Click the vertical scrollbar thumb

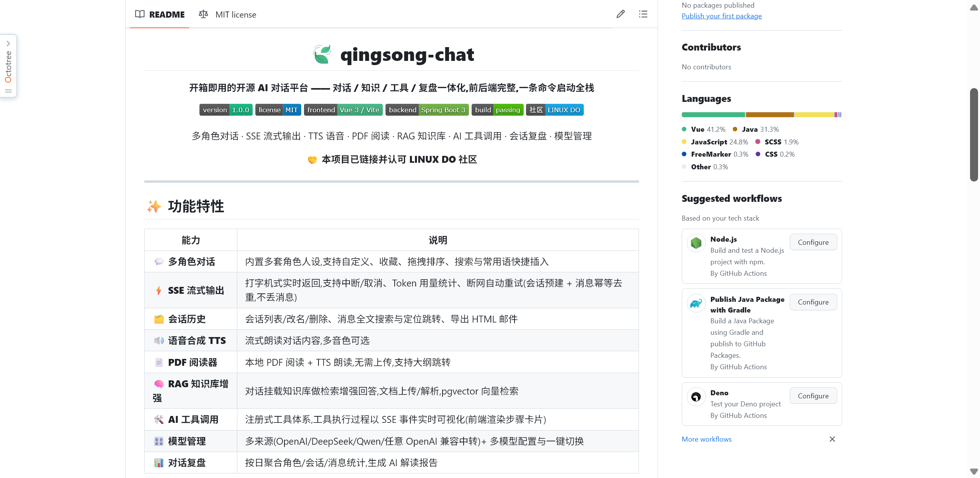(974, 134)
